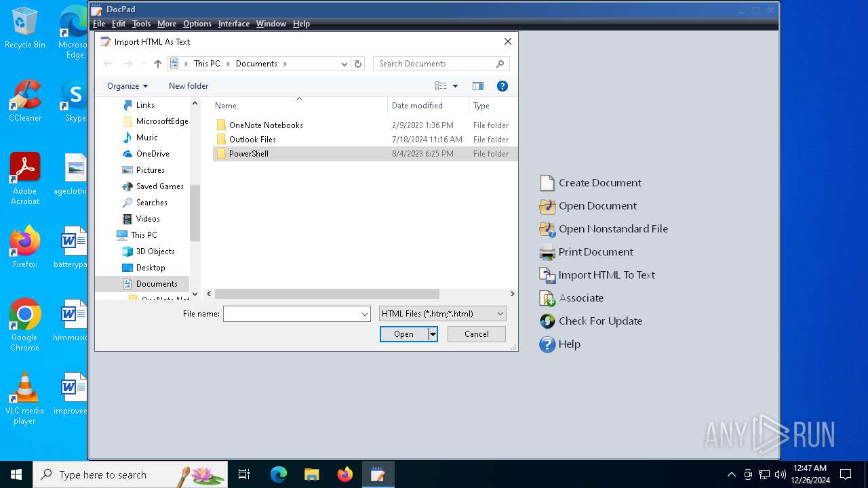Open File Explorer from the taskbar
Image resolution: width=868 pixels, height=488 pixels.
point(311,474)
